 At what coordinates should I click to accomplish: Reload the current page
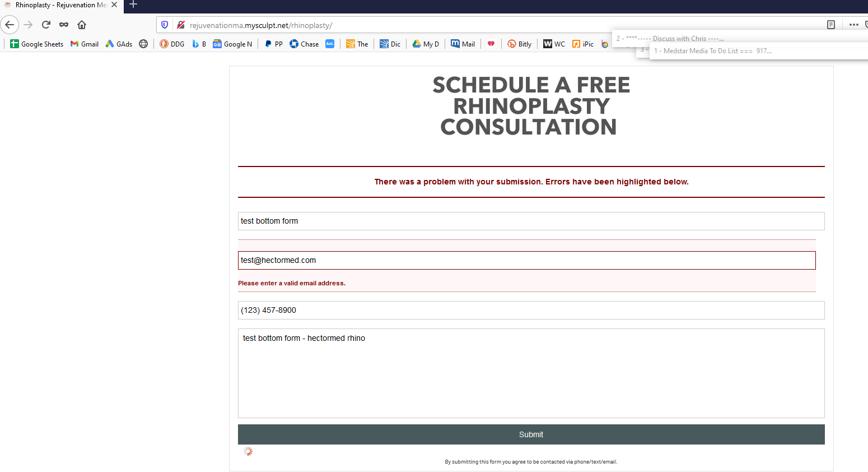(46, 25)
